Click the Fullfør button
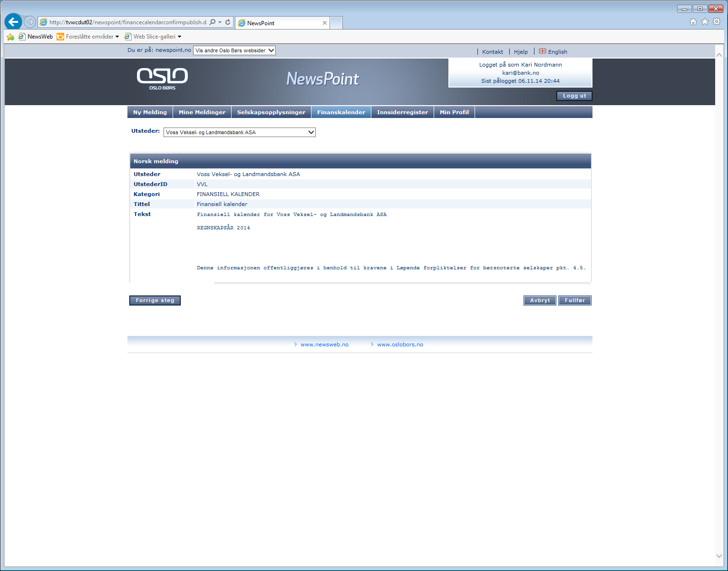The height and width of the screenshot is (571, 728). coord(575,300)
